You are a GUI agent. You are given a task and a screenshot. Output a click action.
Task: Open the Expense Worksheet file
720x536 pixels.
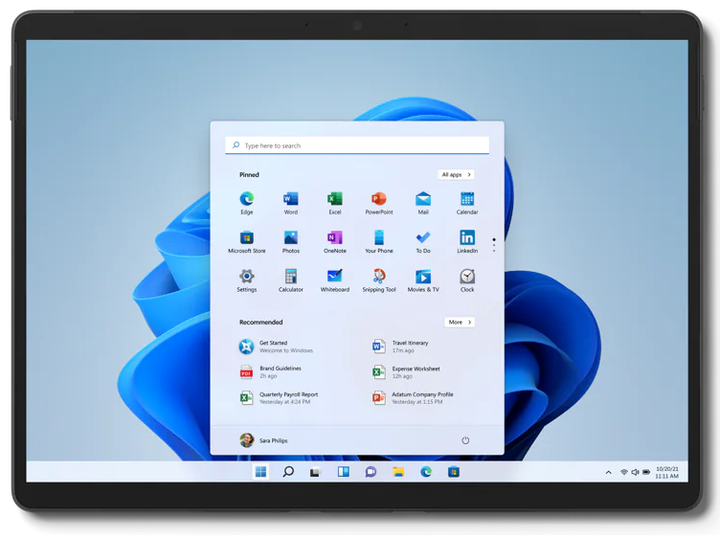point(406,372)
